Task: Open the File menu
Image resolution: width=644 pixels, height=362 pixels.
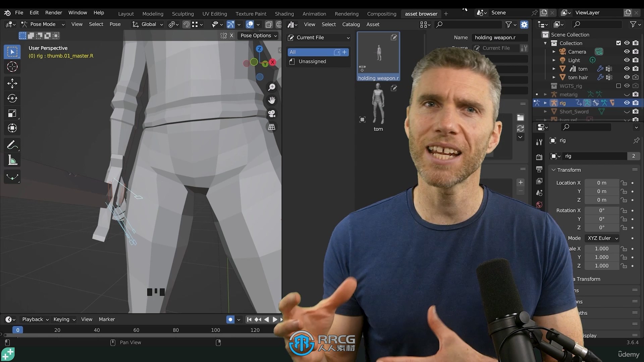Action: click(x=19, y=13)
